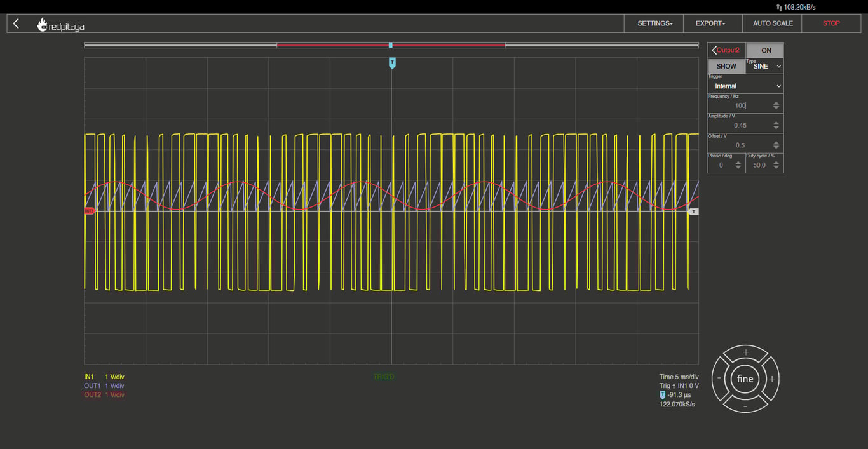Click the red STOP button
Screen dimensions: 868x449
coord(831,23)
